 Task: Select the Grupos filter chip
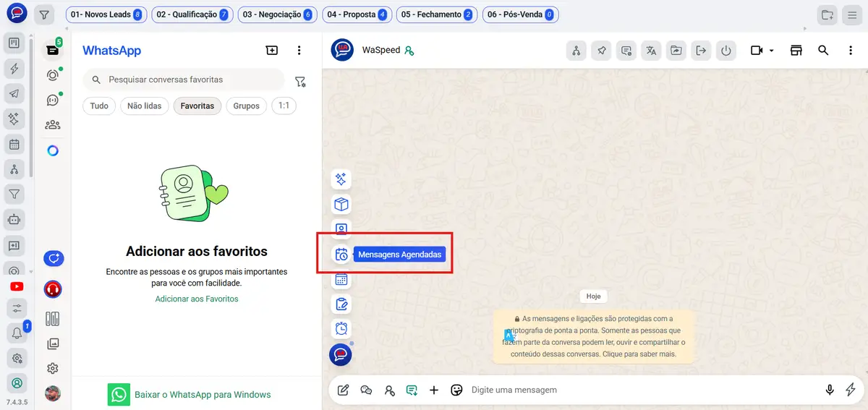(x=246, y=106)
